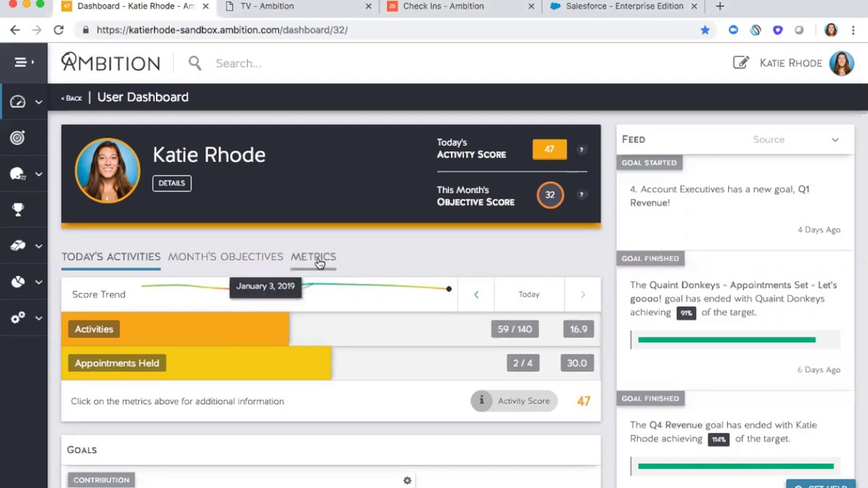
Task: Select the Metrics tab
Action: [x=313, y=257]
